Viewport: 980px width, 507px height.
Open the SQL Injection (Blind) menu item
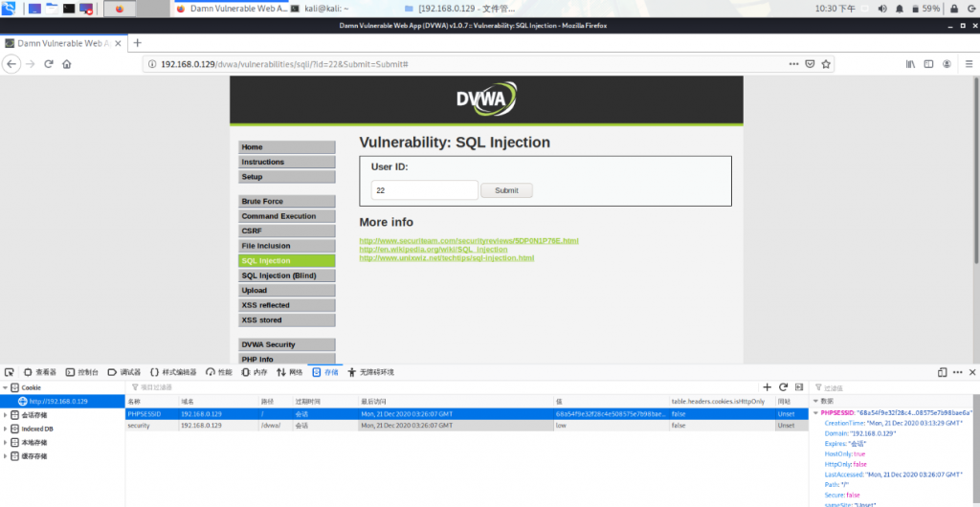[286, 276]
